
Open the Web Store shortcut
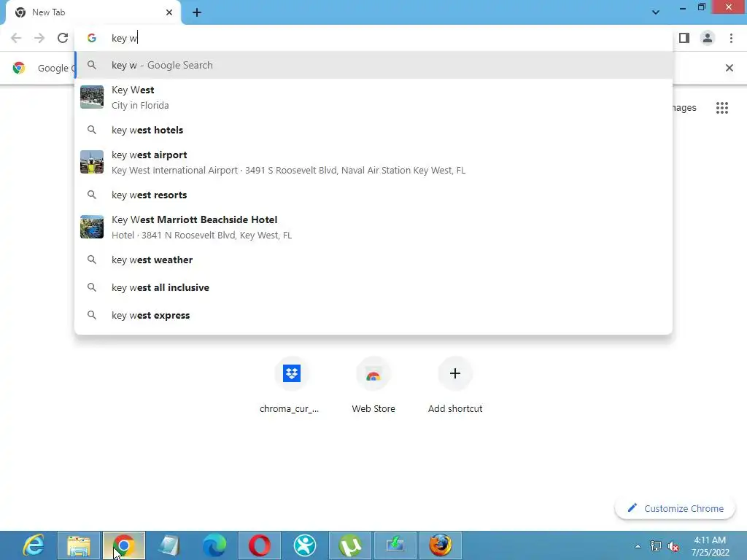pos(373,385)
